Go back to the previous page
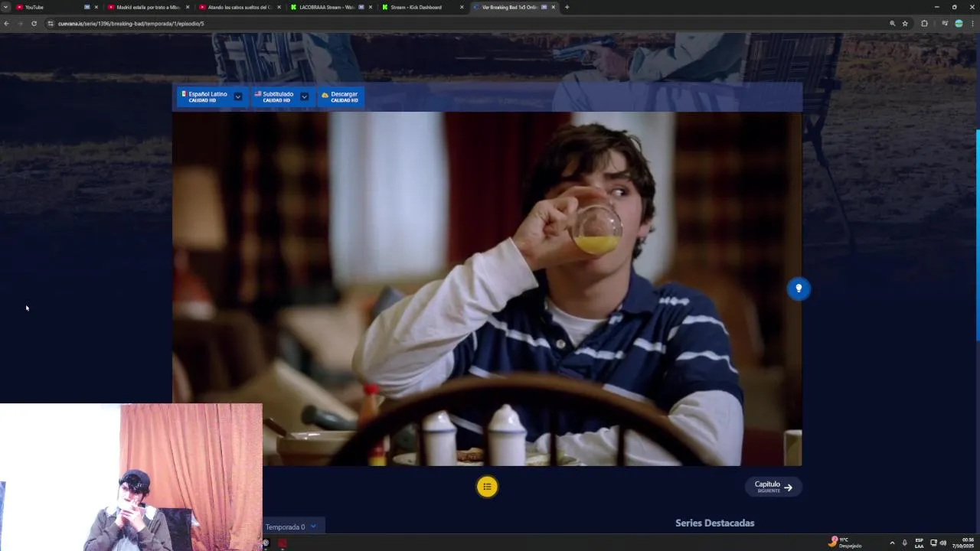Screen dimensions: 980x551 click(6, 24)
